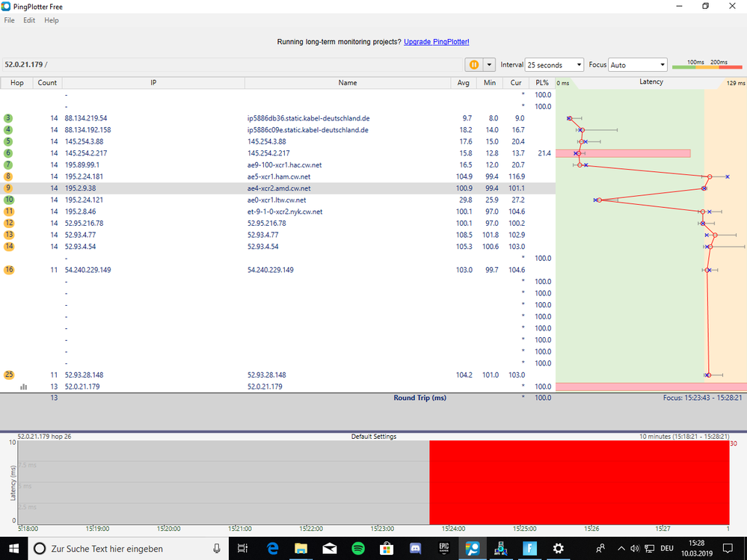The image size is (747, 560).
Task: Select hop 3 green circle icon
Action: pyautogui.click(x=8, y=118)
